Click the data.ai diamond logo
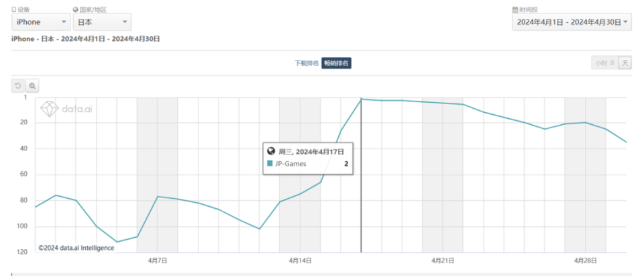644x276 pixels. (50, 109)
